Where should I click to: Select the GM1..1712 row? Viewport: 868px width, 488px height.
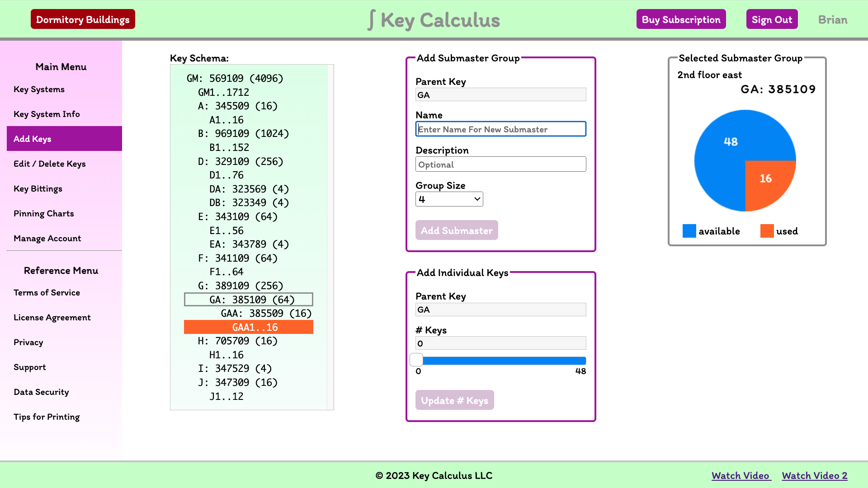249,92
